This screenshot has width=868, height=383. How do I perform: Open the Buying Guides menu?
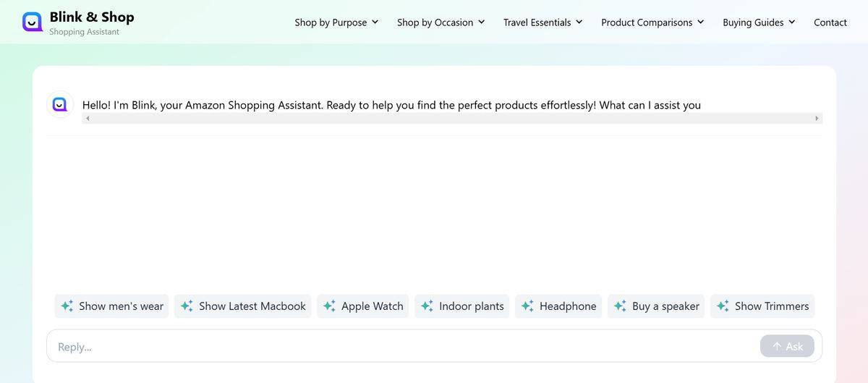point(758,22)
